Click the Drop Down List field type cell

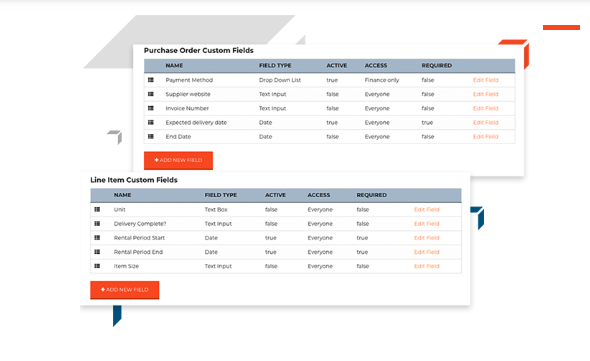[280, 80]
